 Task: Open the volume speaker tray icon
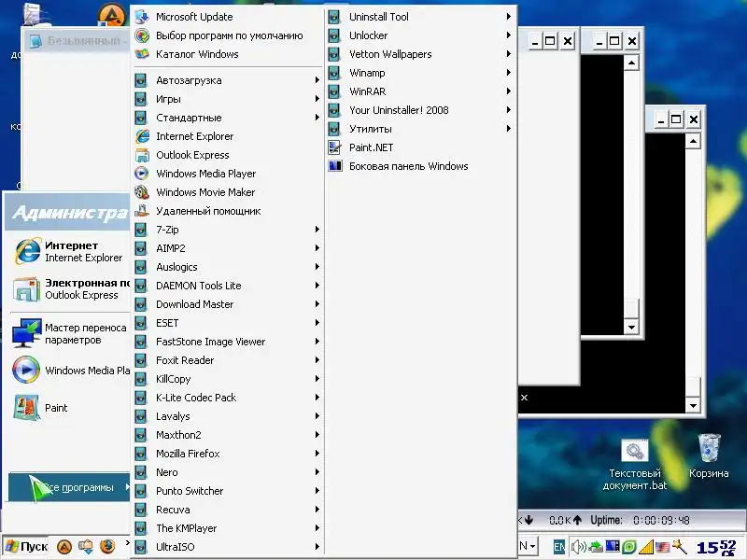[x=578, y=547]
